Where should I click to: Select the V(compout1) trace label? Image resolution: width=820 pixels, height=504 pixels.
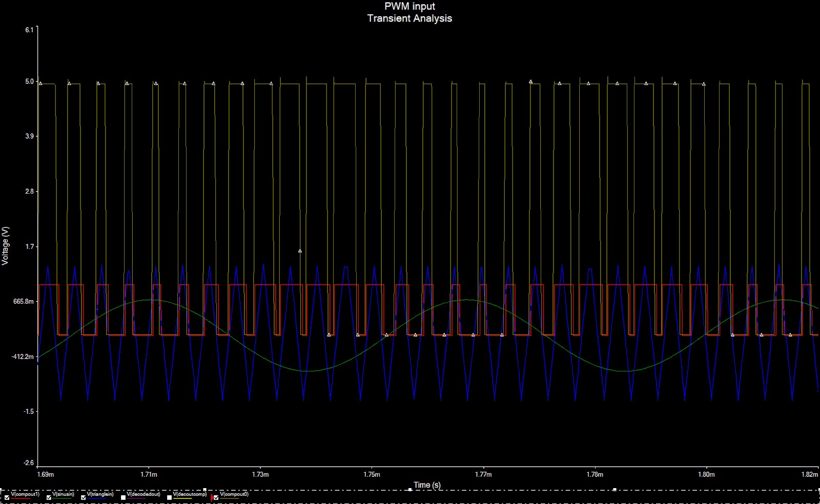point(25,495)
